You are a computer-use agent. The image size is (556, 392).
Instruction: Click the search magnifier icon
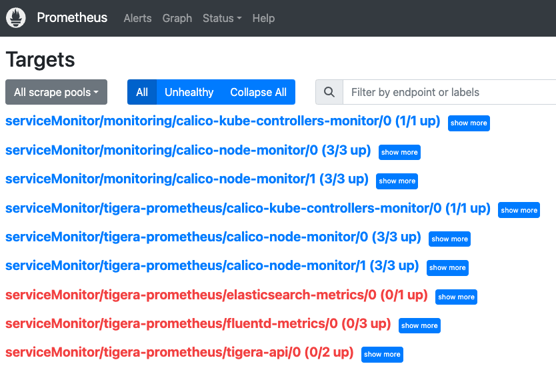(x=329, y=92)
